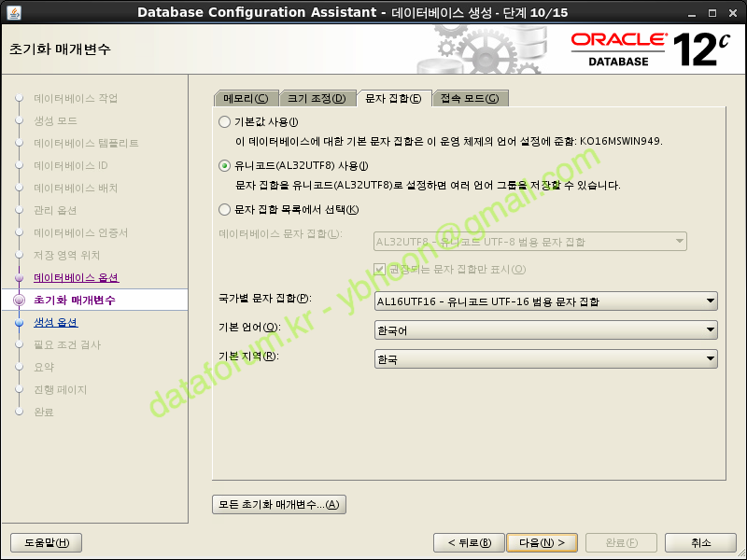Select the 문자 집합 tab
The width and height of the screenshot is (747, 560).
(392, 99)
